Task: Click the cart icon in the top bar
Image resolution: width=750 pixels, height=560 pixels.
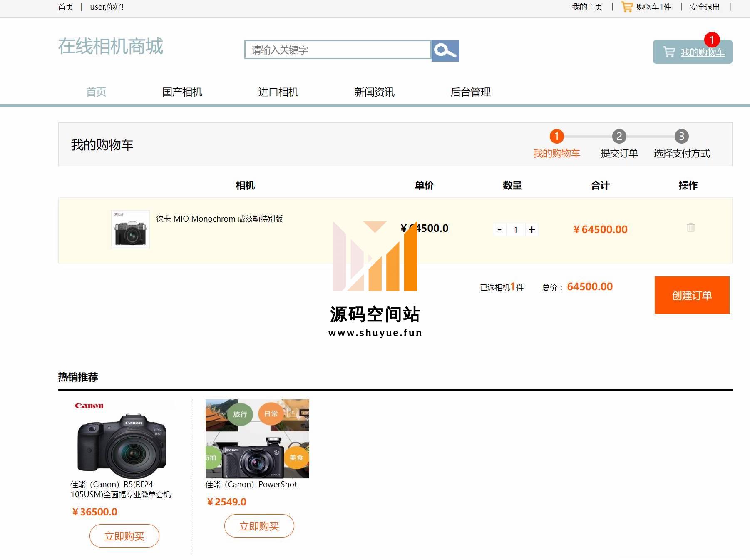Action: [x=627, y=7]
